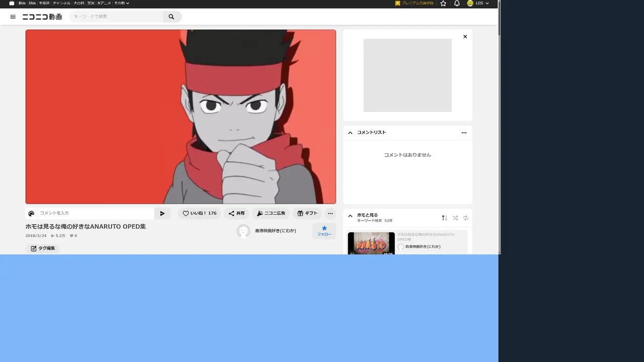Image resolution: width=644 pixels, height=362 pixels.
Task: Click the いいね！ heart button
Action: coord(199,213)
